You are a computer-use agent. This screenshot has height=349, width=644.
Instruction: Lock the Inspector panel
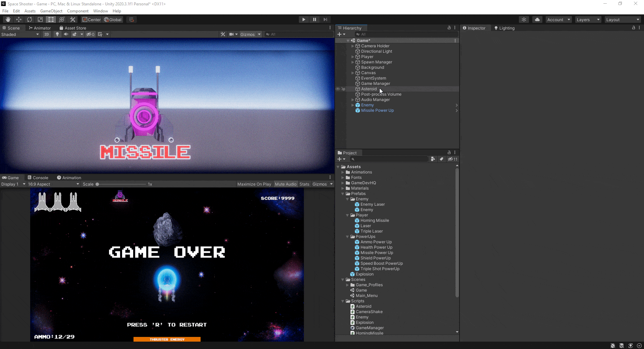point(634,28)
